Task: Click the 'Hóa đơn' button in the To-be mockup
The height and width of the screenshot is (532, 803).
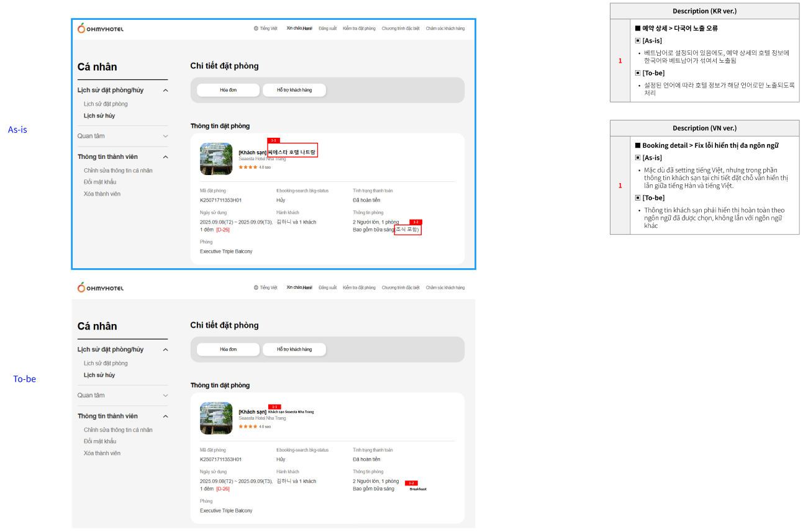Action: tap(228, 349)
